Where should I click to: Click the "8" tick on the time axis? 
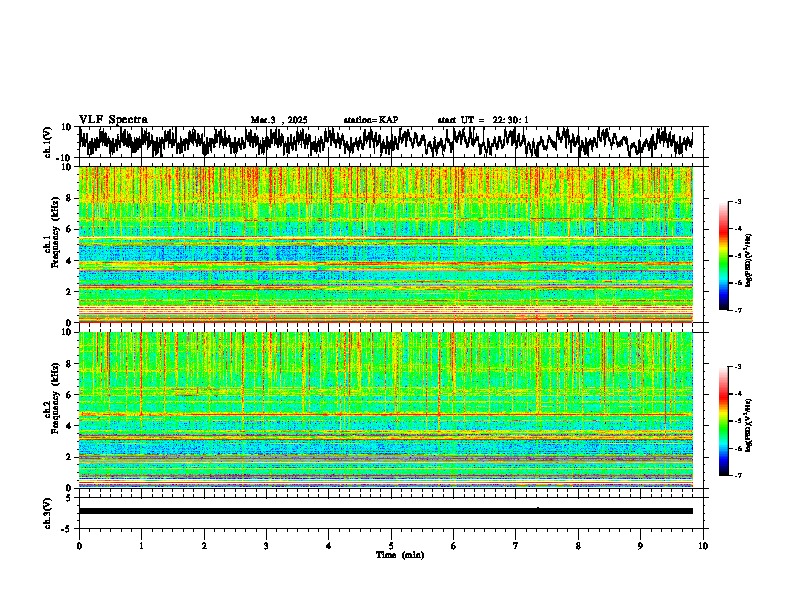578,546
